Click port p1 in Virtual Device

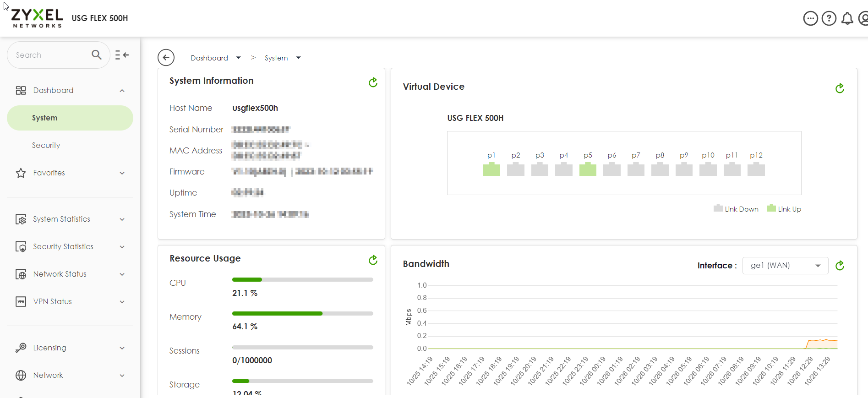[491, 169]
